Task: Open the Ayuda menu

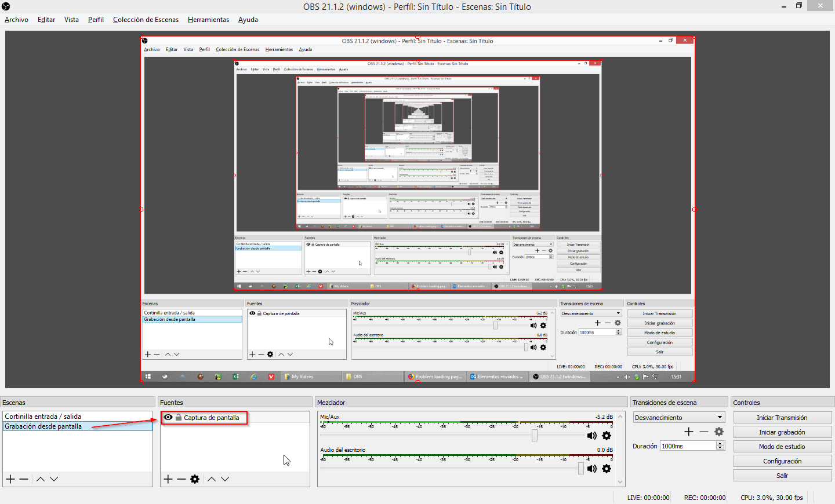Action: (x=248, y=20)
